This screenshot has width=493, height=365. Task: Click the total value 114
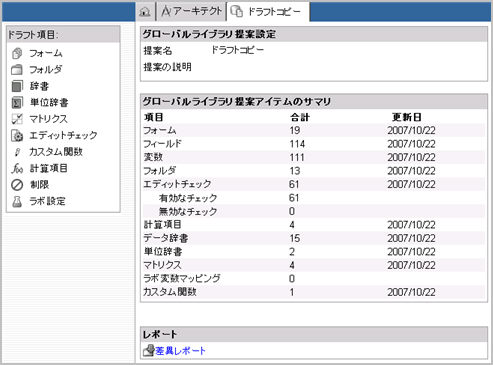tap(297, 144)
